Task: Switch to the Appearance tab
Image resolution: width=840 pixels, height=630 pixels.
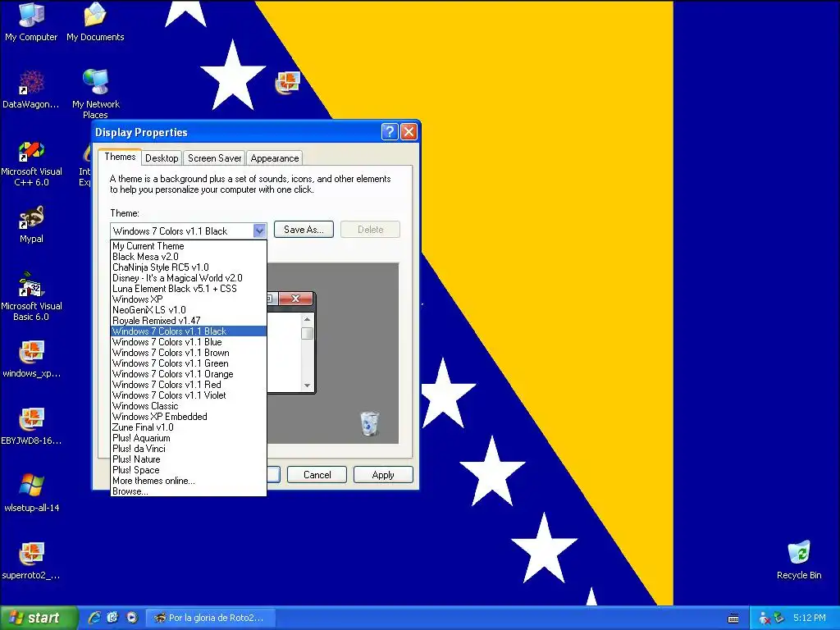Action: point(275,158)
